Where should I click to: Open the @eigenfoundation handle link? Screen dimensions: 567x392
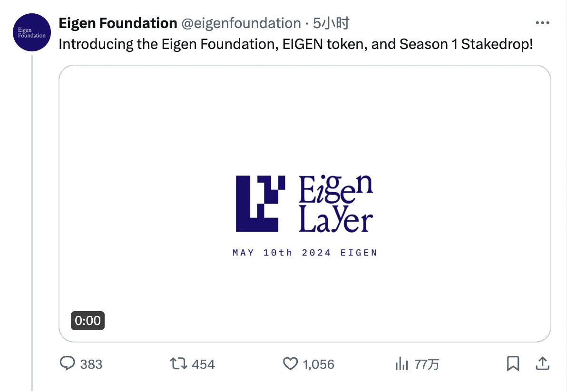coord(240,23)
